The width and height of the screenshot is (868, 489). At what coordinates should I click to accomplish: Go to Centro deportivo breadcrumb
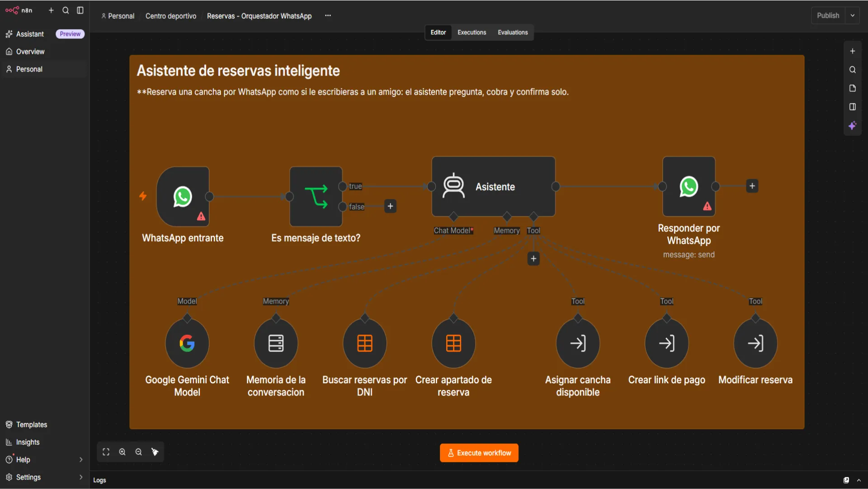[171, 16]
